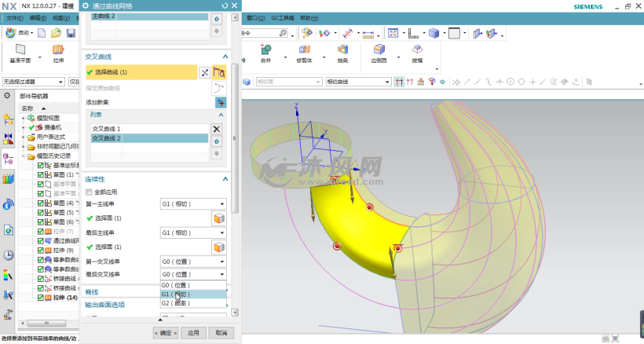Reset the dialog using the header icon

coord(225,6)
